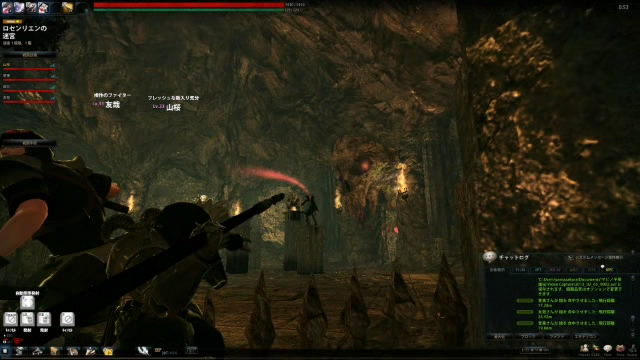Select the claw weapon icon in bottom bar
Image resolution: width=640 pixels, height=360 pixels.
144,351
